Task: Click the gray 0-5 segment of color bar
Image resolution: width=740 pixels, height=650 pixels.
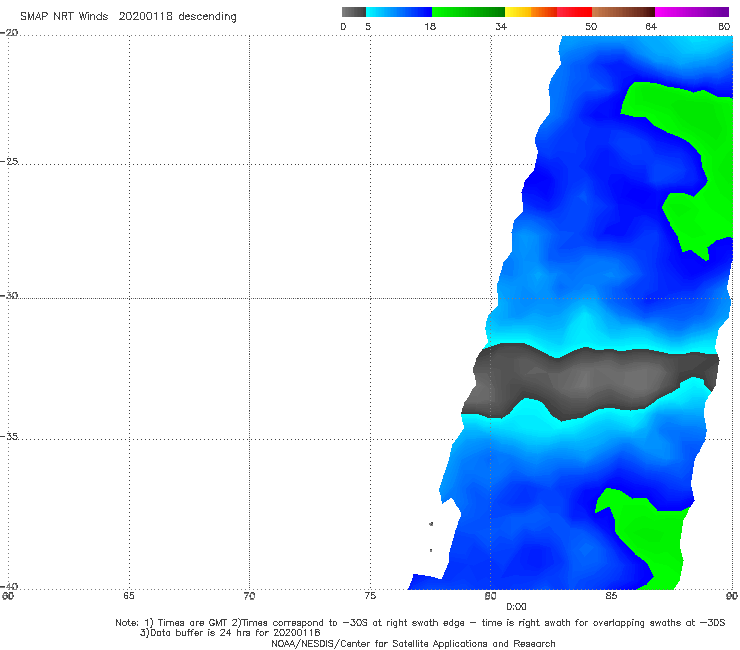Action: pyautogui.click(x=353, y=12)
